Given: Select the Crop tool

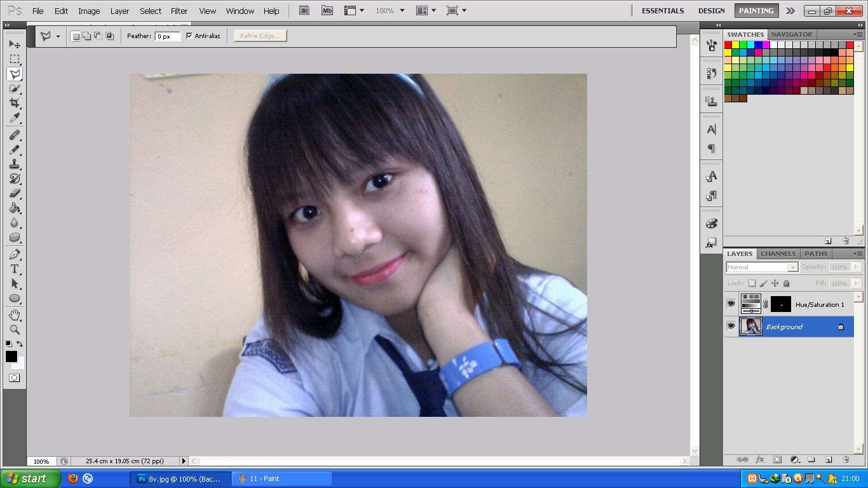Looking at the screenshot, I should coord(14,103).
